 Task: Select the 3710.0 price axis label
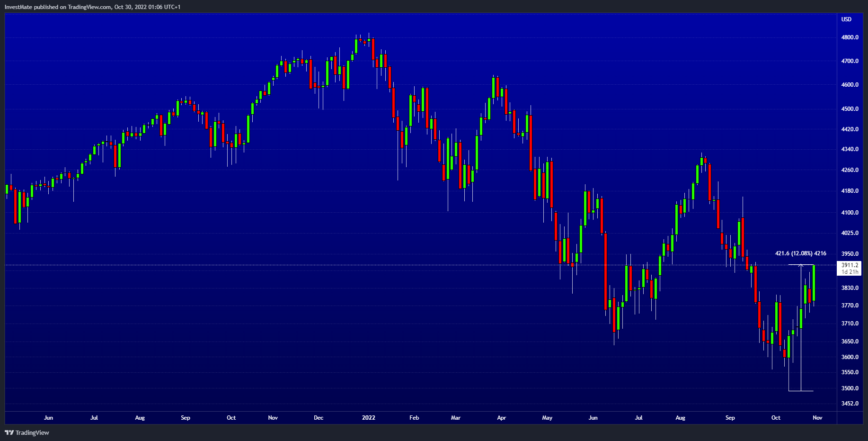tap(850, 324)
